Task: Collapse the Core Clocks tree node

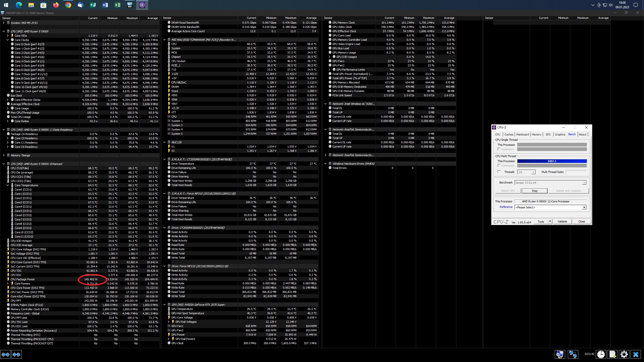Action: (8, 40)
